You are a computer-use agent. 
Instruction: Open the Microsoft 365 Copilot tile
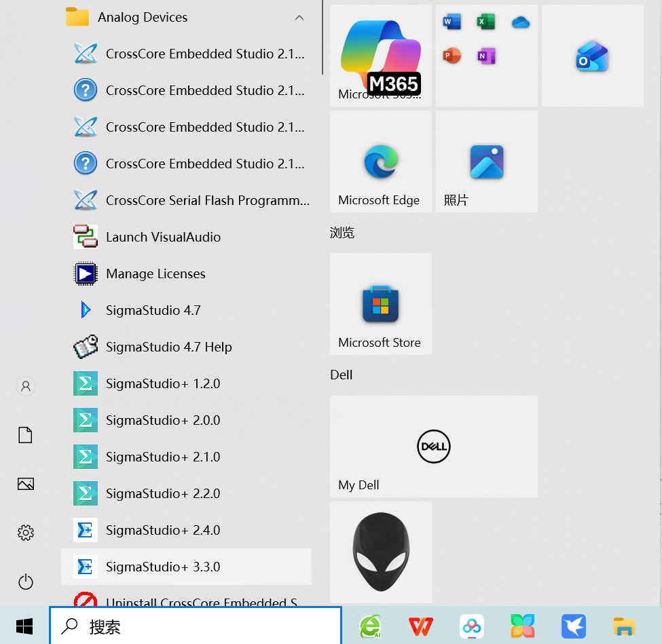[381, 56]
